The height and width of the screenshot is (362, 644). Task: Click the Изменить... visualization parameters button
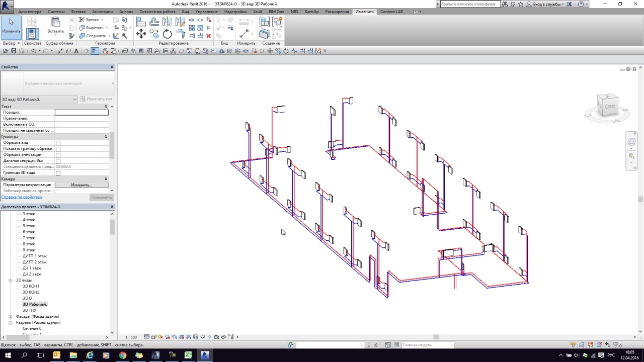[82, 185]
